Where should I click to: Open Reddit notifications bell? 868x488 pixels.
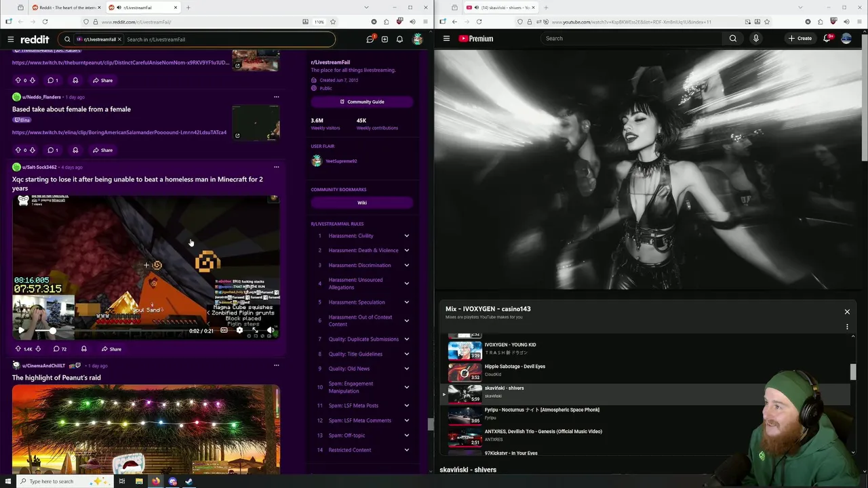point(399,39)
